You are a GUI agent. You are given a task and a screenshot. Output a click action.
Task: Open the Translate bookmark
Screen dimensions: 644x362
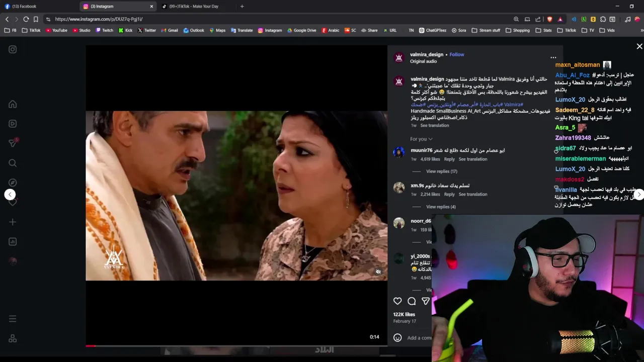coord(242,30)
